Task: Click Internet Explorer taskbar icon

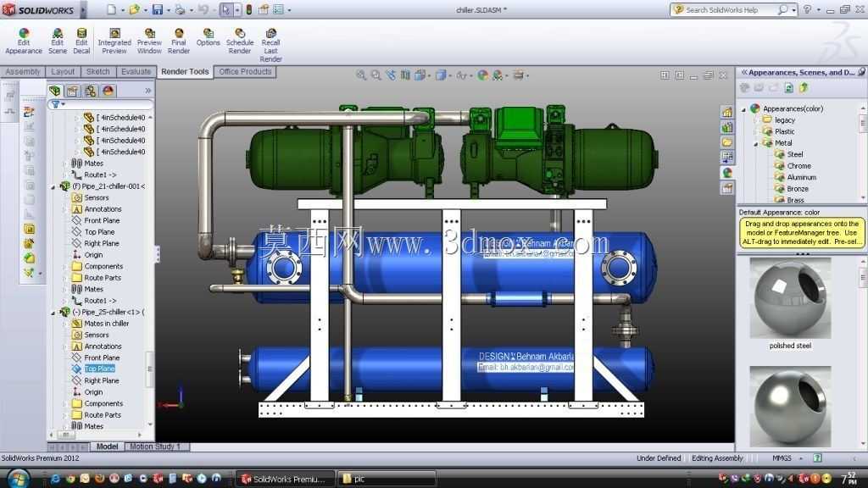Action: [x=55, y=478]
